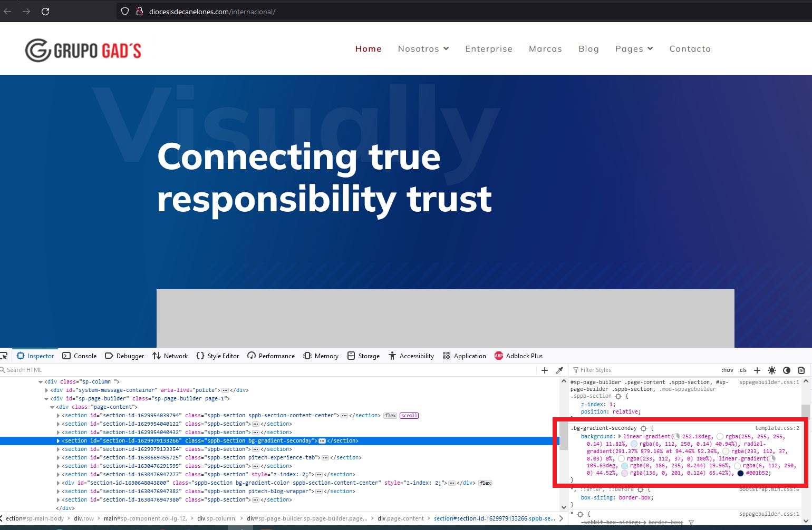Toggle the scroll badge on section-id-1629954039794

409,416
